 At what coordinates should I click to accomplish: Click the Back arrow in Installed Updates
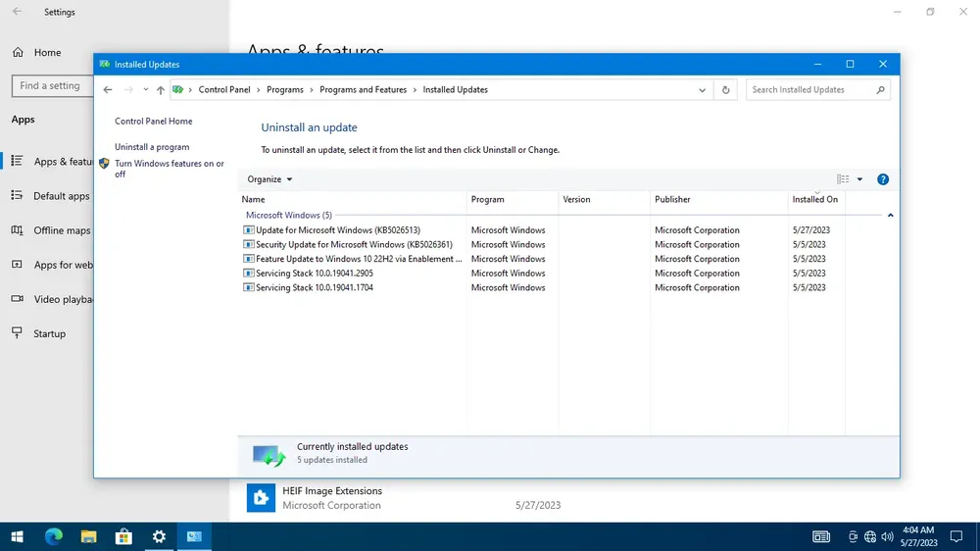[108, 89]
